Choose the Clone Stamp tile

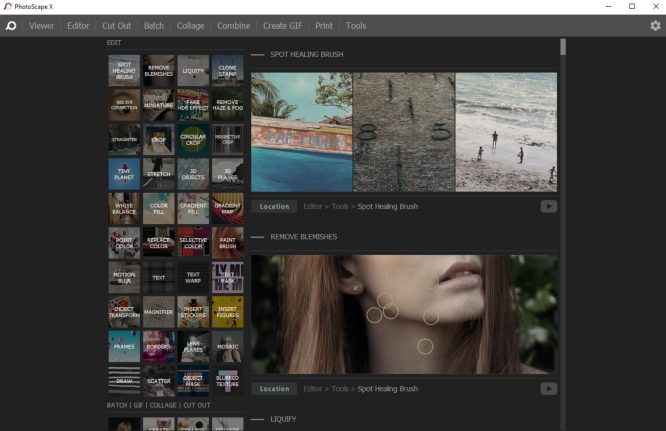[x=228, y=70]
